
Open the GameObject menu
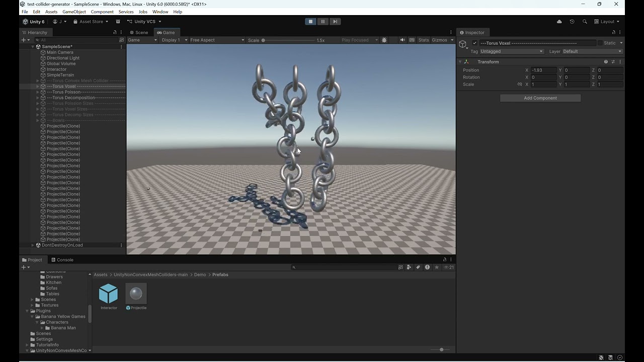click(74, 12)
